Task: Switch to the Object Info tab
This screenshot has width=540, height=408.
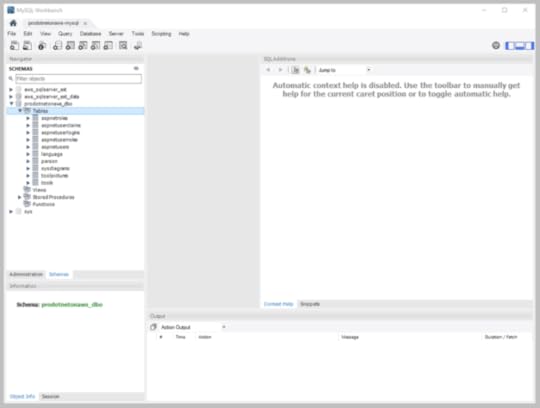Action: 22,396
